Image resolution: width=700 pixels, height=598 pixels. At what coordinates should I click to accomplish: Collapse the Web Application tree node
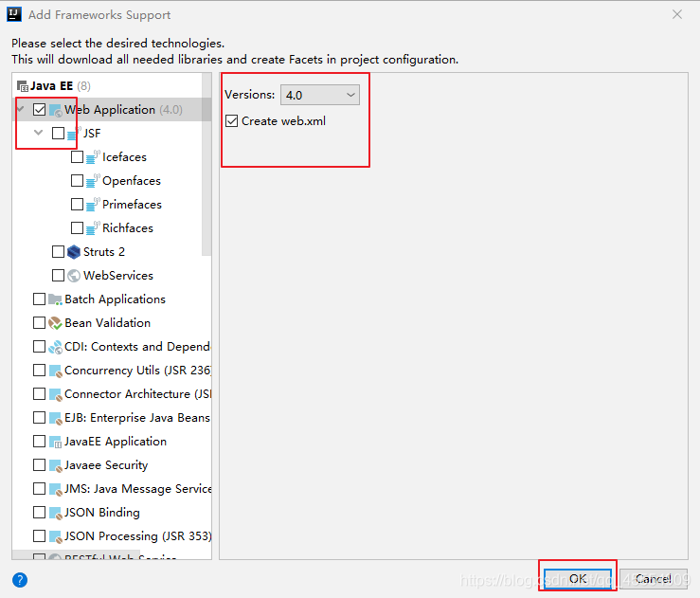[21, 109]
